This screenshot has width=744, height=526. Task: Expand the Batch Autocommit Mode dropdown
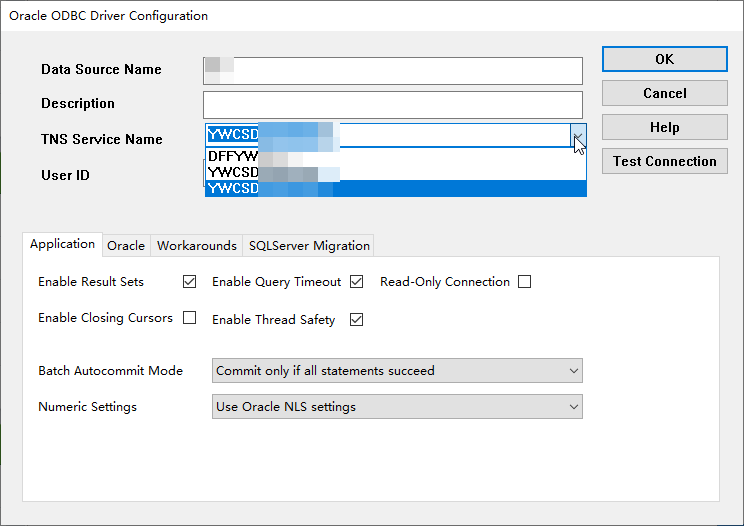397,370
